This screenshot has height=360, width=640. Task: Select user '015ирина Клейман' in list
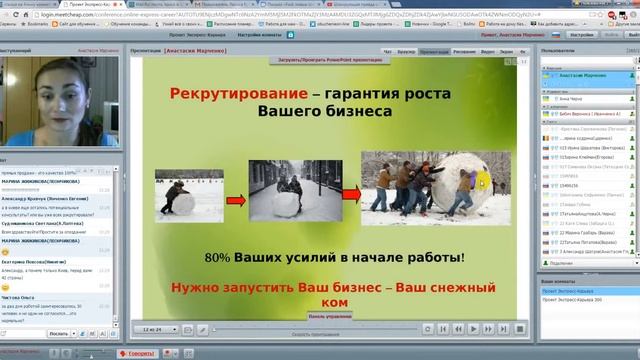point(588,157)
